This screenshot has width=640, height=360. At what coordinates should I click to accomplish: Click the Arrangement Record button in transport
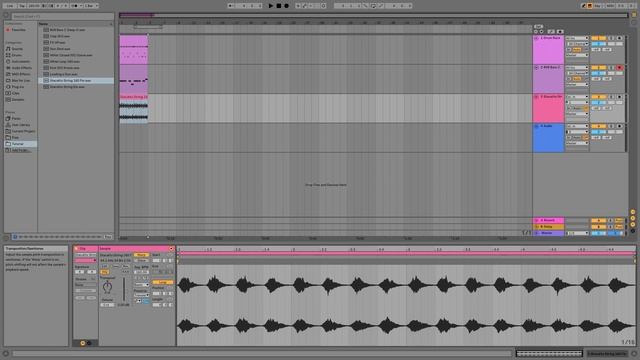(x=287, y=6)
